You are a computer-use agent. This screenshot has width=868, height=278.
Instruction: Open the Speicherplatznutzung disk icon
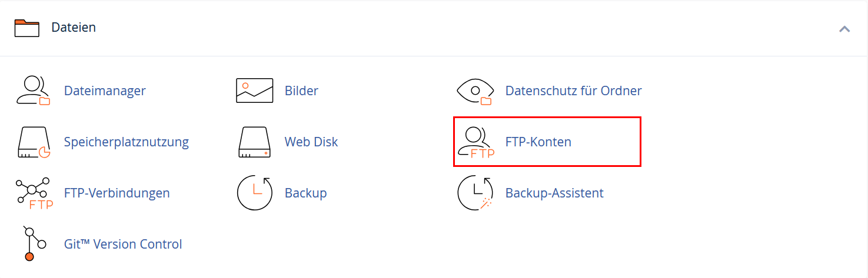34,142
